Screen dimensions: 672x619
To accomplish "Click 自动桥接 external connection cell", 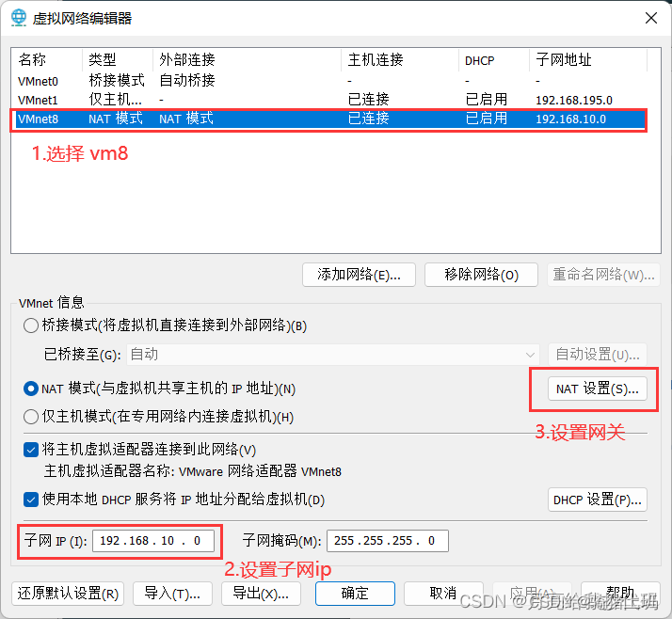I will [187, 81].
